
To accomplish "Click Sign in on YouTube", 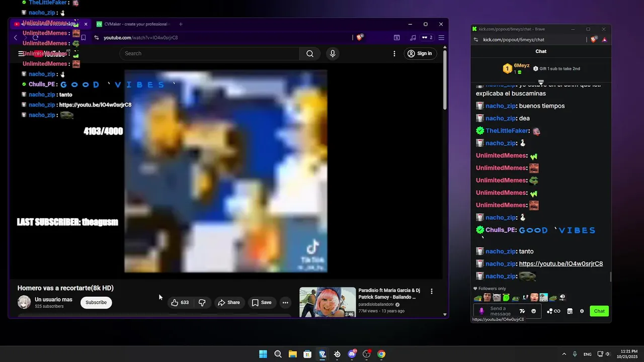I will [420, 54].
